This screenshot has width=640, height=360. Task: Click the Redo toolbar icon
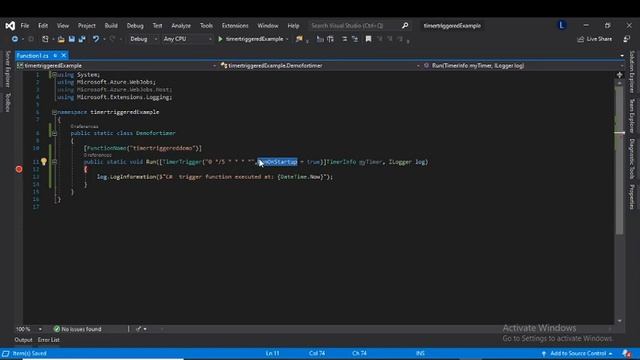[112, 39]
